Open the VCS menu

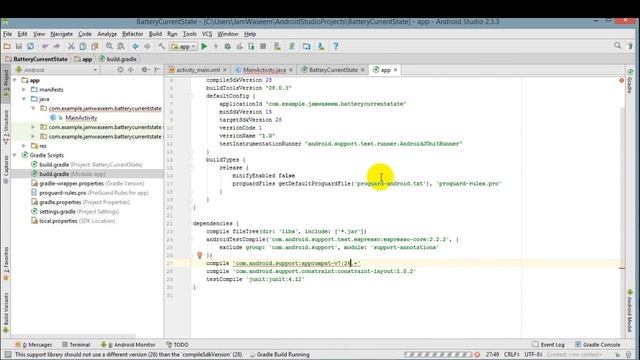[x=207, y=34]
